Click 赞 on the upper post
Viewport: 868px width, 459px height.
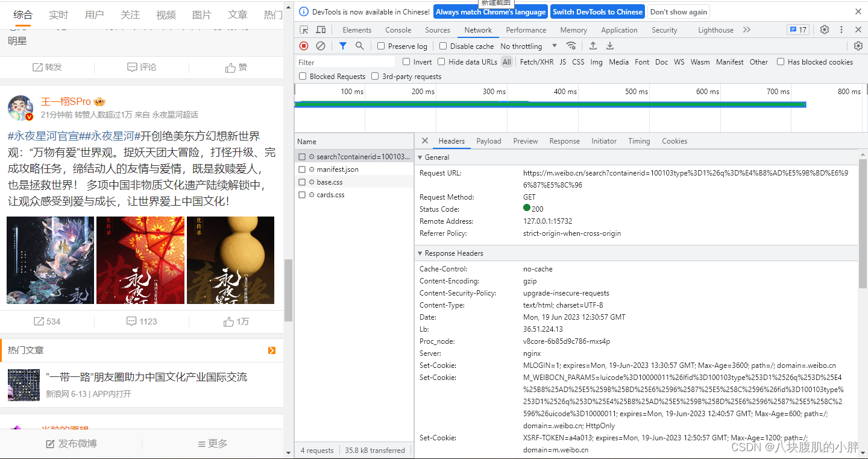coord(237,67)
